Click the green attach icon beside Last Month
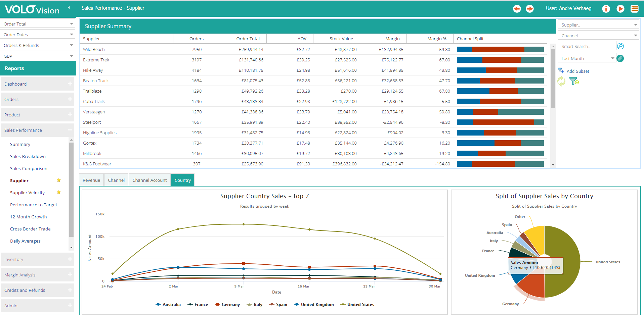 coord(620,58)
